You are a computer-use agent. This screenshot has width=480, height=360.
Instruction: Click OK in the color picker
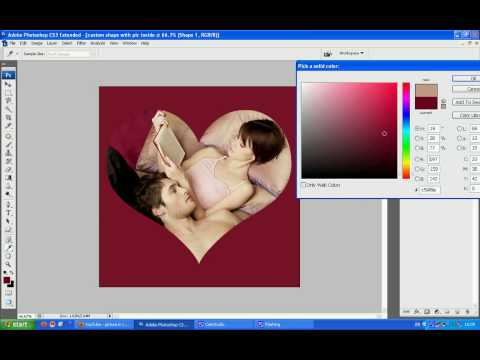(x=466, y=79)
